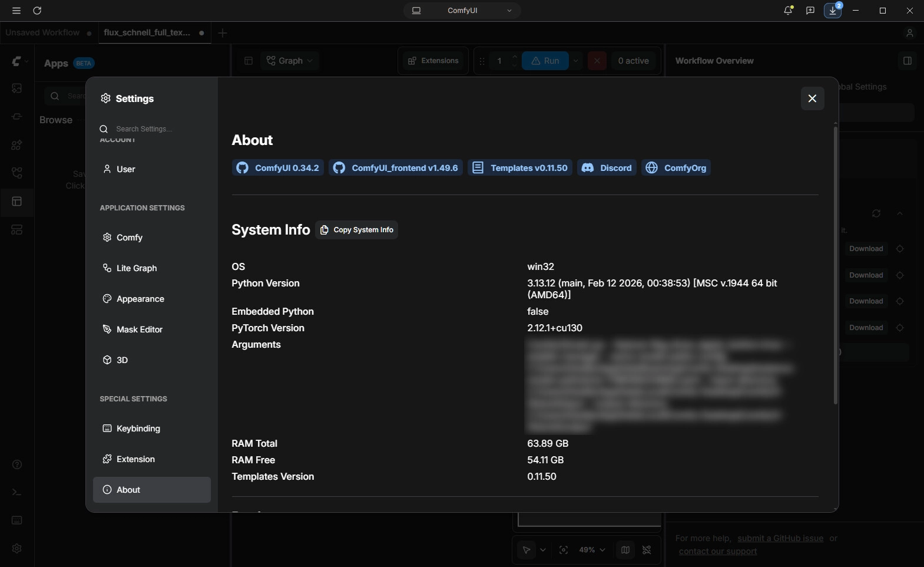
Task: Switch to flux_schnell_full_tex tab
Action: tap(154, 33)
